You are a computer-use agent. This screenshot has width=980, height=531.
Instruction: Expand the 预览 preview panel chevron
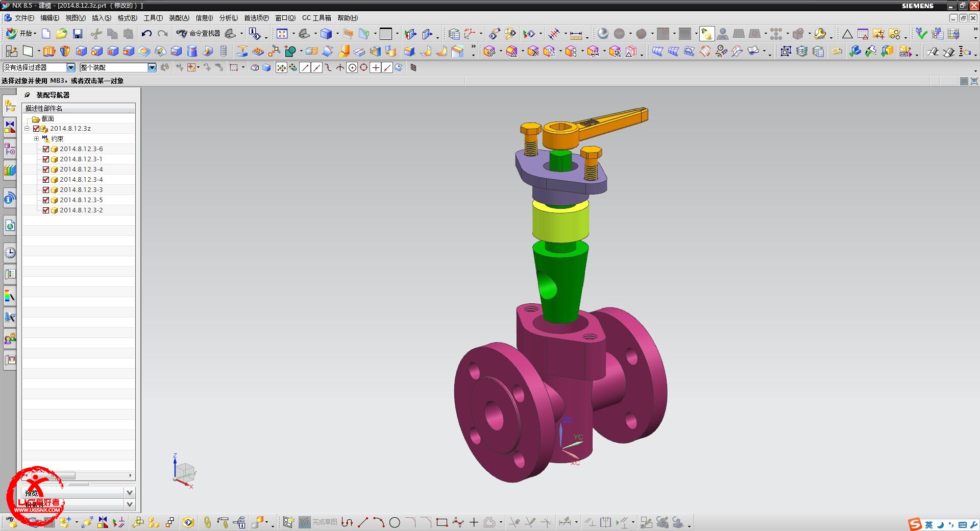130,493
